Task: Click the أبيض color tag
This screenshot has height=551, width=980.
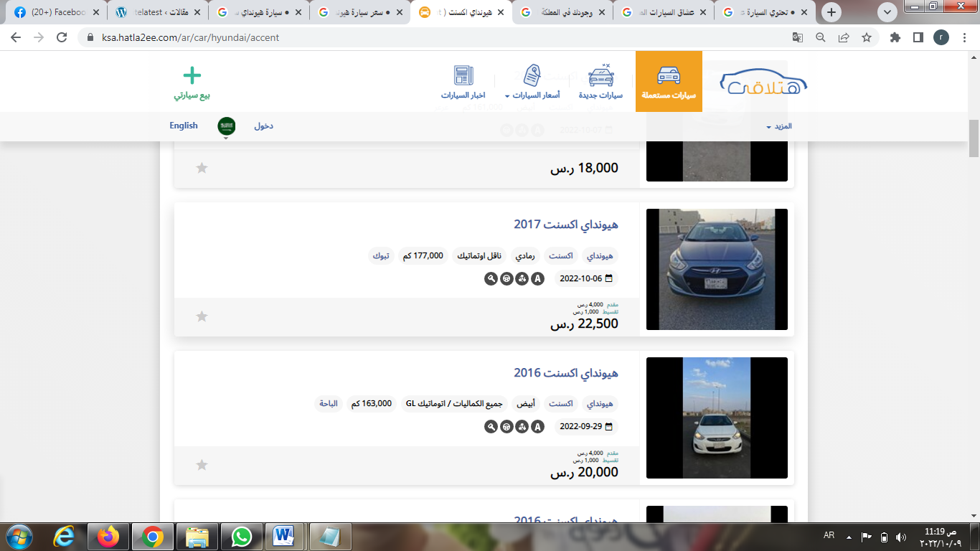Action: pos(527,404)
